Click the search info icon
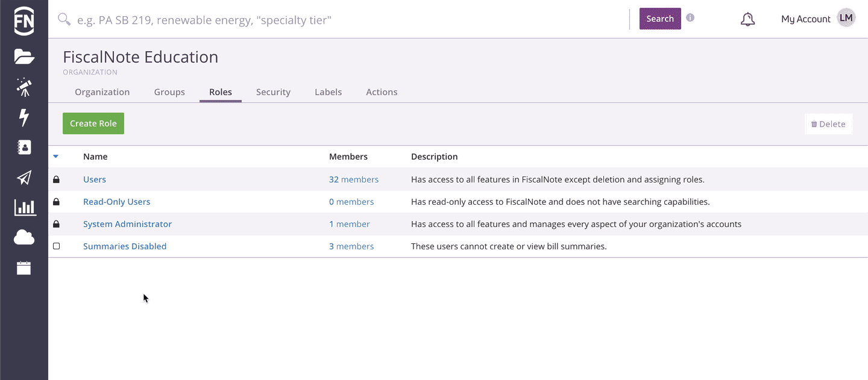Image resolution: width=868 pixels, height=380 pixels. click(690, 17)
